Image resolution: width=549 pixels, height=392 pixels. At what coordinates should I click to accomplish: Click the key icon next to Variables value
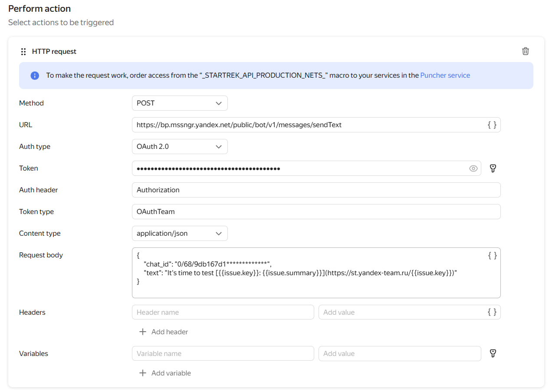pyautogui.click(x=493, y=353)
